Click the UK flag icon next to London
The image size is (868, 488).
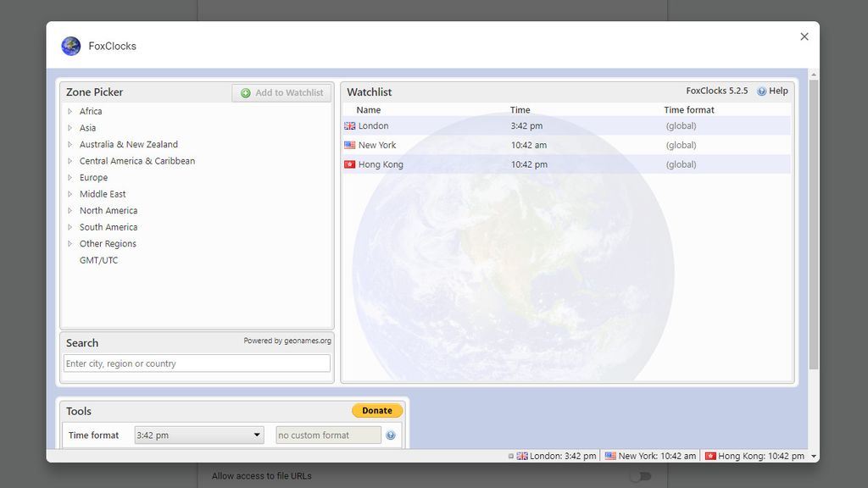pos(349,125)
